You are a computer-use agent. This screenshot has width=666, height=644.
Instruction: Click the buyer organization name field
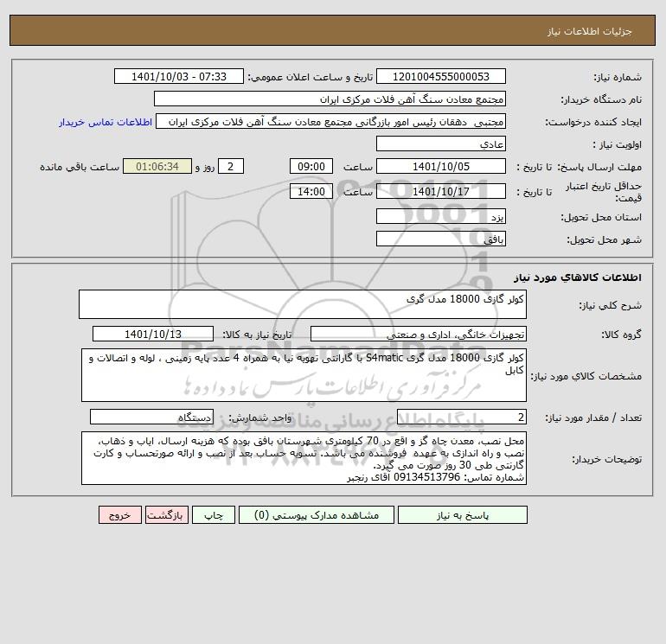point(330,99)
